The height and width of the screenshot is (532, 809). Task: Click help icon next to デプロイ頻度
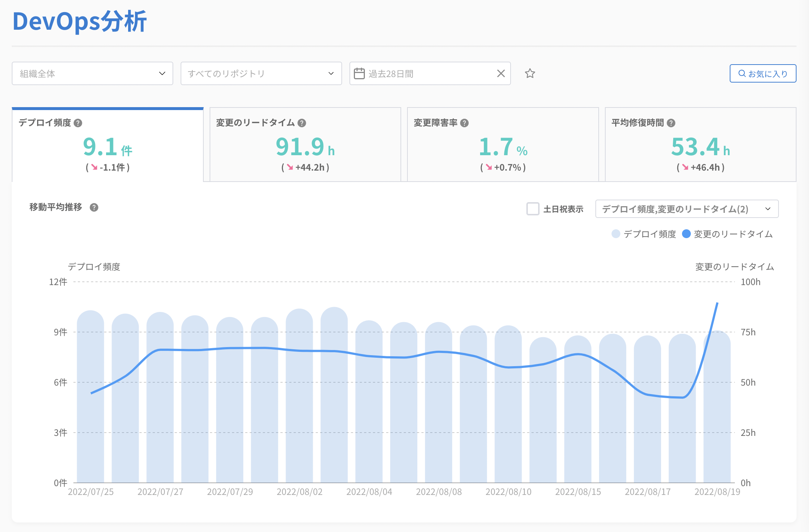[x=78, y=123]
